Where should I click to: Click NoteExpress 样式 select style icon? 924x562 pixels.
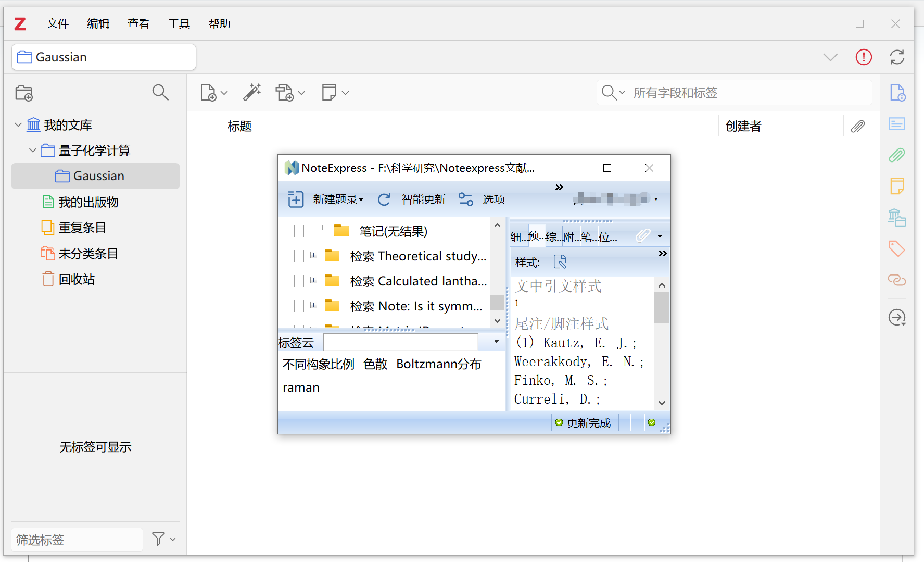click(560, 262)
